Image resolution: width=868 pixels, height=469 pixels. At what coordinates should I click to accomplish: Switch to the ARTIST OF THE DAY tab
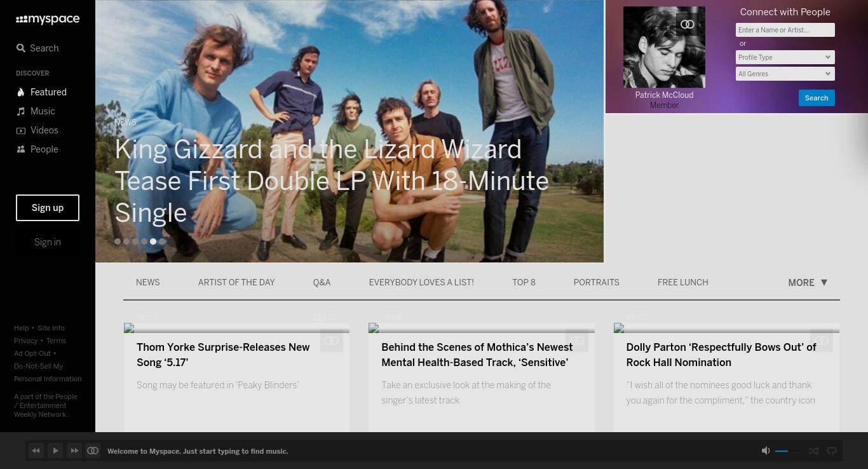tap(236, 282)
